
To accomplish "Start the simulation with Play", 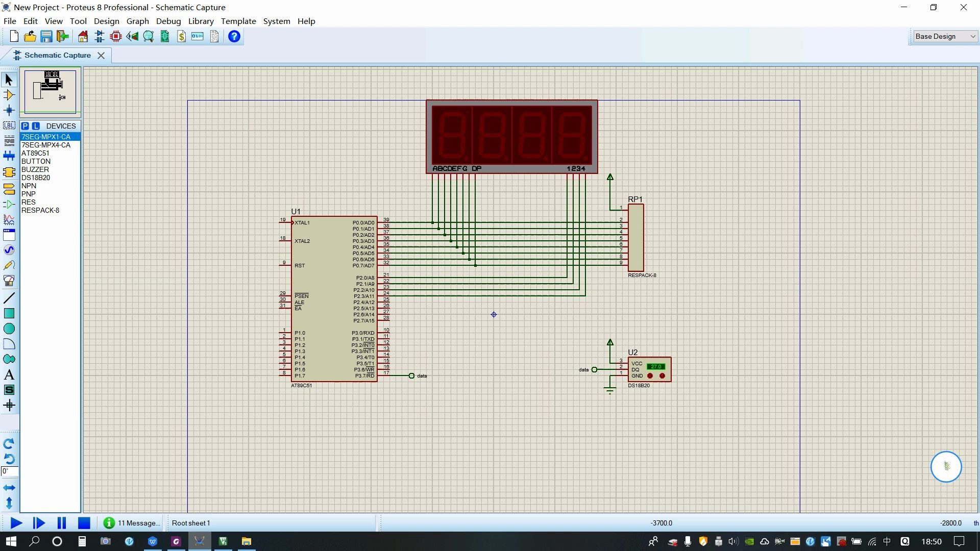I will point(16,523).
